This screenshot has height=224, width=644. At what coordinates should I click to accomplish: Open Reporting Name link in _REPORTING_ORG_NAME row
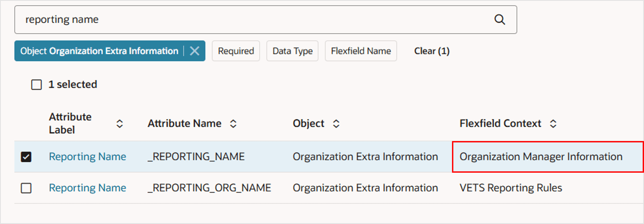(87, 188)
